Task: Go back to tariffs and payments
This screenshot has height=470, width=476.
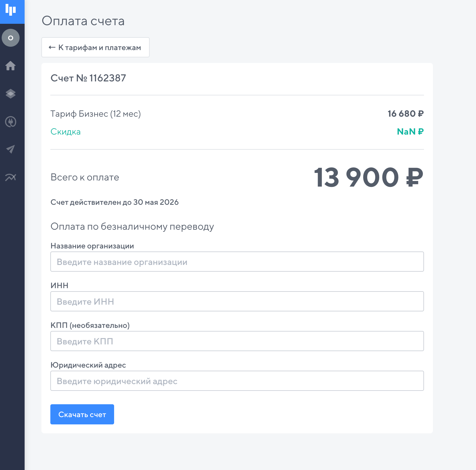Action: click(95, 47)
